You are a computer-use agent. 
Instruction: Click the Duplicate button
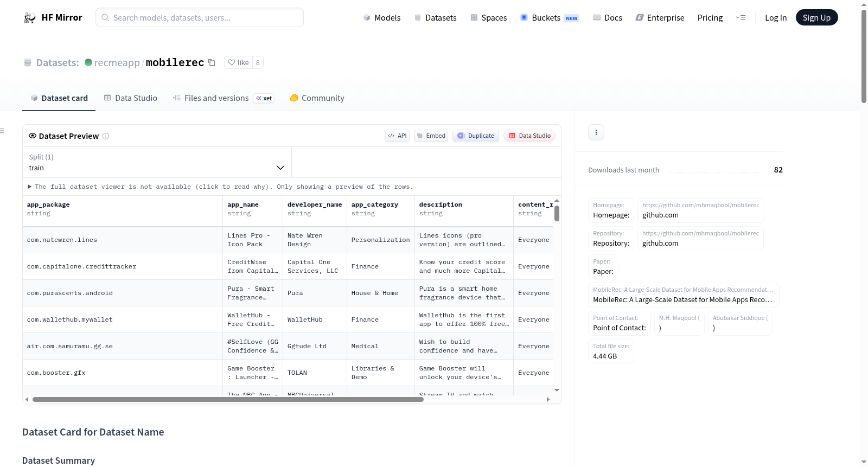click(476, 136)
